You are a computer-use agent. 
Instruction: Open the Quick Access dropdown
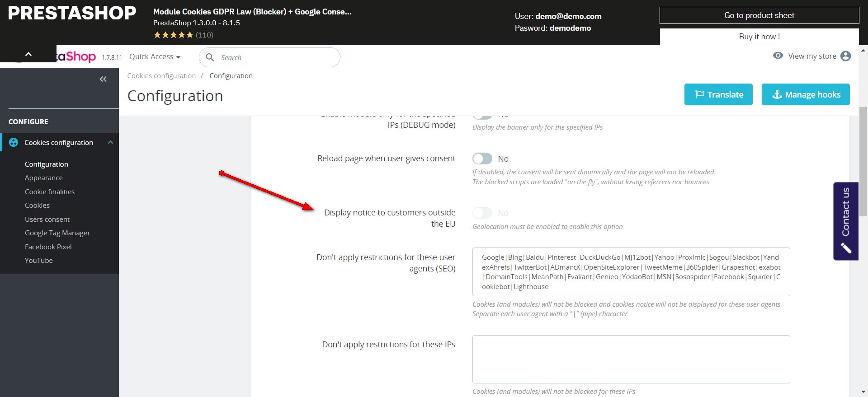click(x=155, y=56)
